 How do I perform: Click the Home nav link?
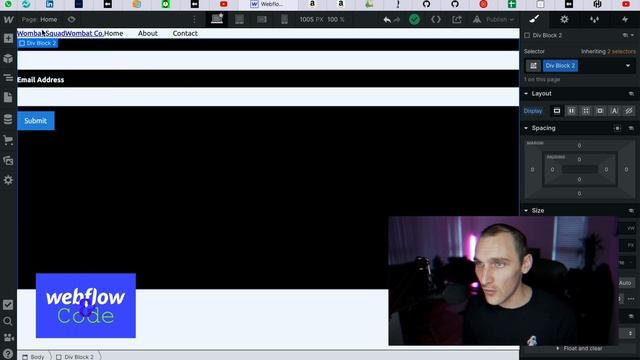click(x=113, y=33)
